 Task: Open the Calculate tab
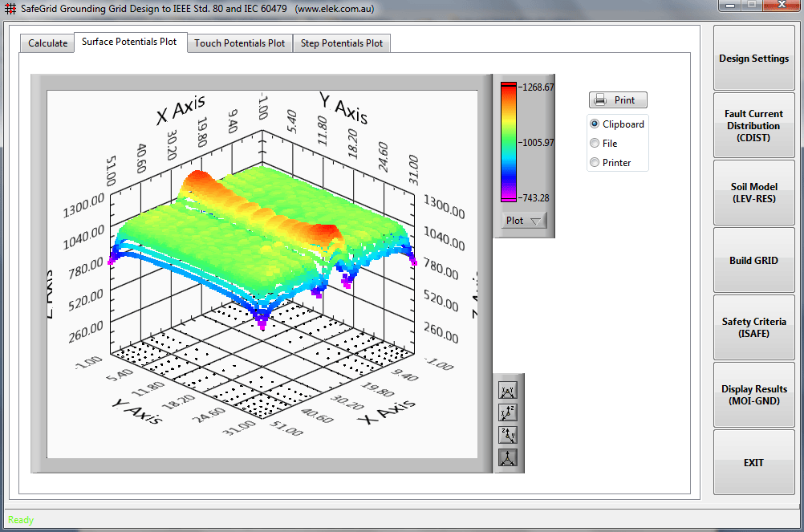(x=47, y=43)
